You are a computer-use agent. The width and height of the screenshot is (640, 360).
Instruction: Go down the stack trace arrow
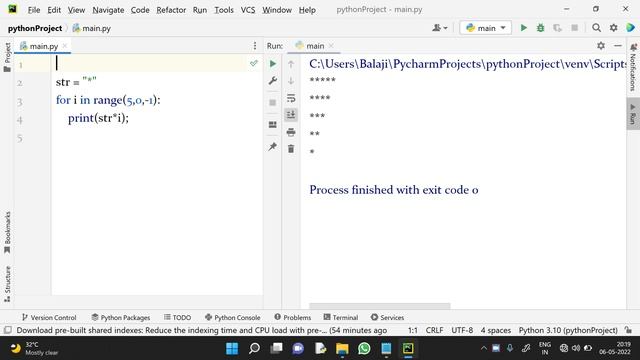coord(291,81)
